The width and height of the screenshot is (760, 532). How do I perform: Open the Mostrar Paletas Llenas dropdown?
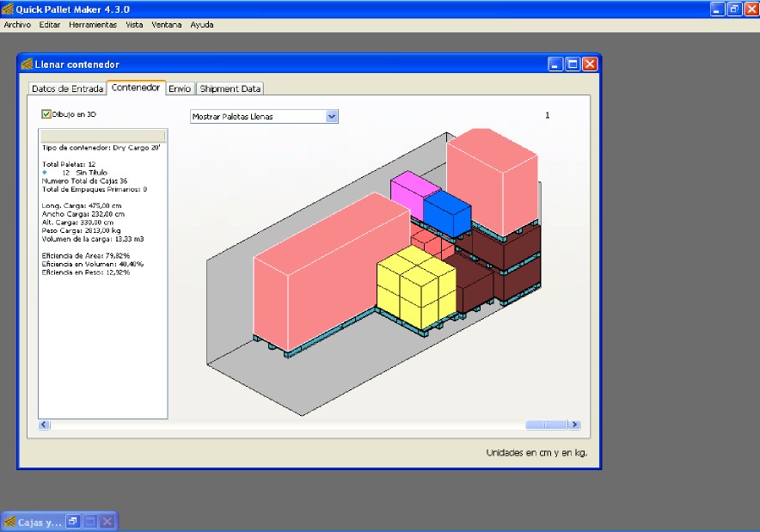pos(264,116)
